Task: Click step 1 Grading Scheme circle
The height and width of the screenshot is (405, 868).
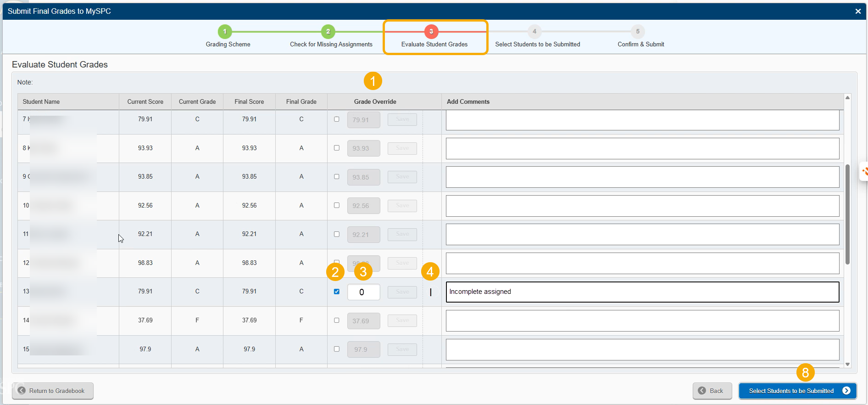Action: (225, 32)
